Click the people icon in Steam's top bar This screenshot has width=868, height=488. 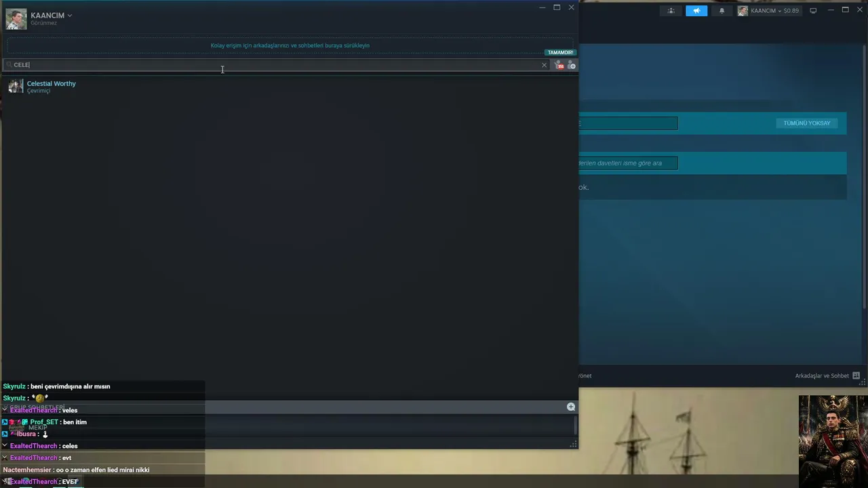tap(671, 11)
